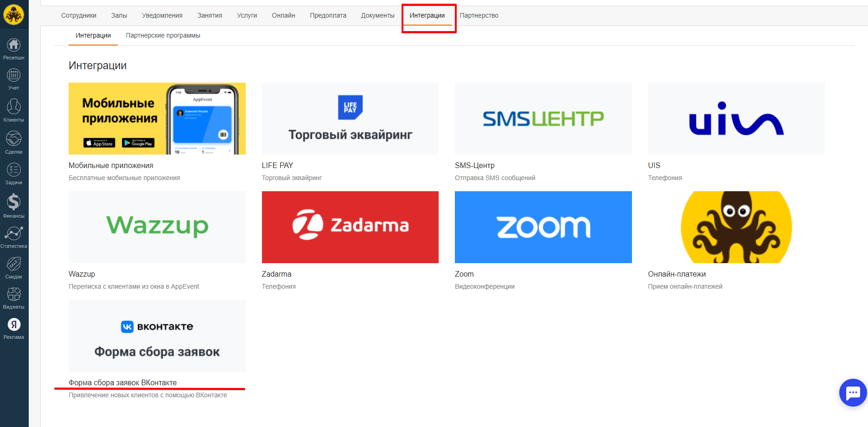
Task: Switch to the Залы tab
Action: pos(119,15)
